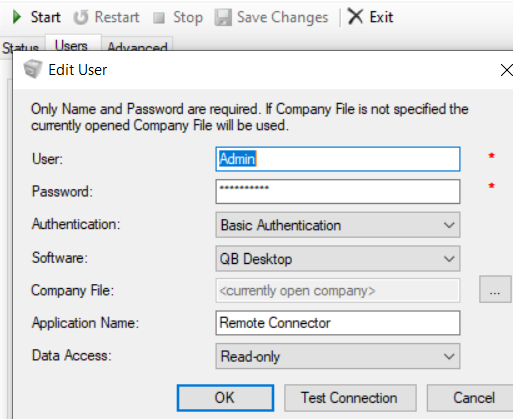Open the Data Access Read-only dropdown
513x419 pixels.
338,356
